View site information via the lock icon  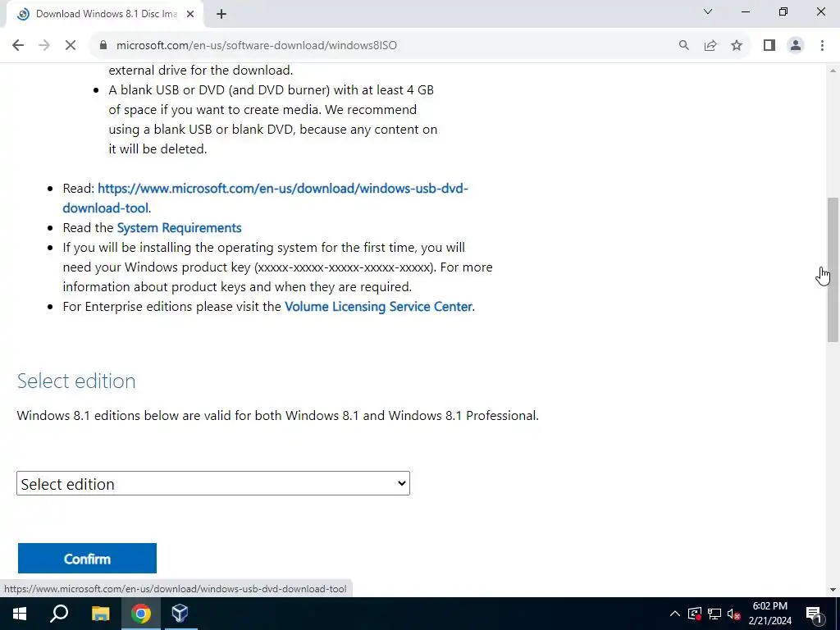tap(103, 45)
